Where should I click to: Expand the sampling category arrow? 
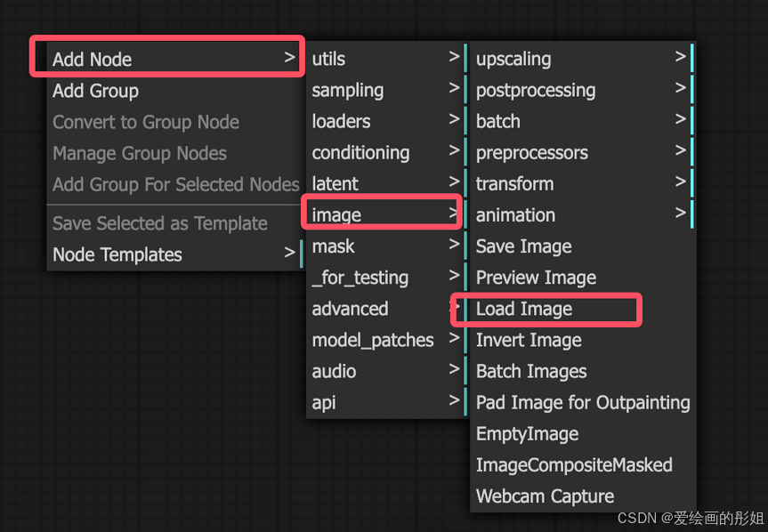[454, 89]
